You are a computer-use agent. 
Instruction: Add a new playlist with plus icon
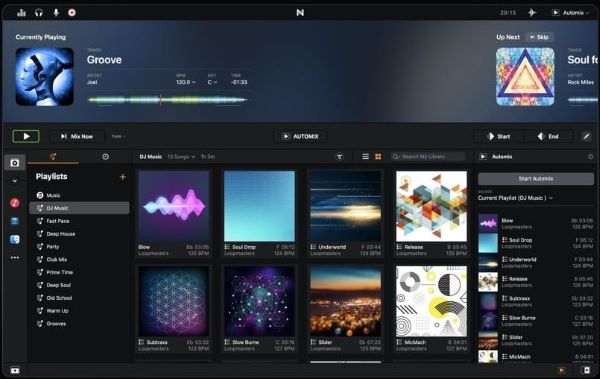click(122, 177)
